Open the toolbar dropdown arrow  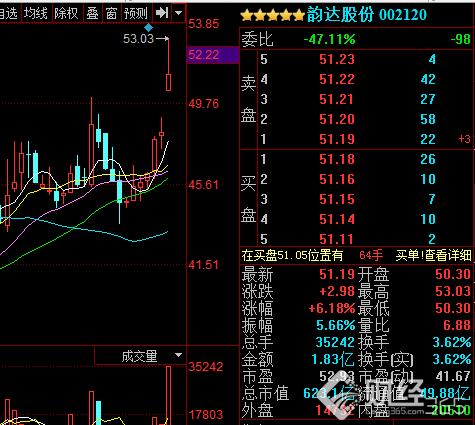(179, 13)
